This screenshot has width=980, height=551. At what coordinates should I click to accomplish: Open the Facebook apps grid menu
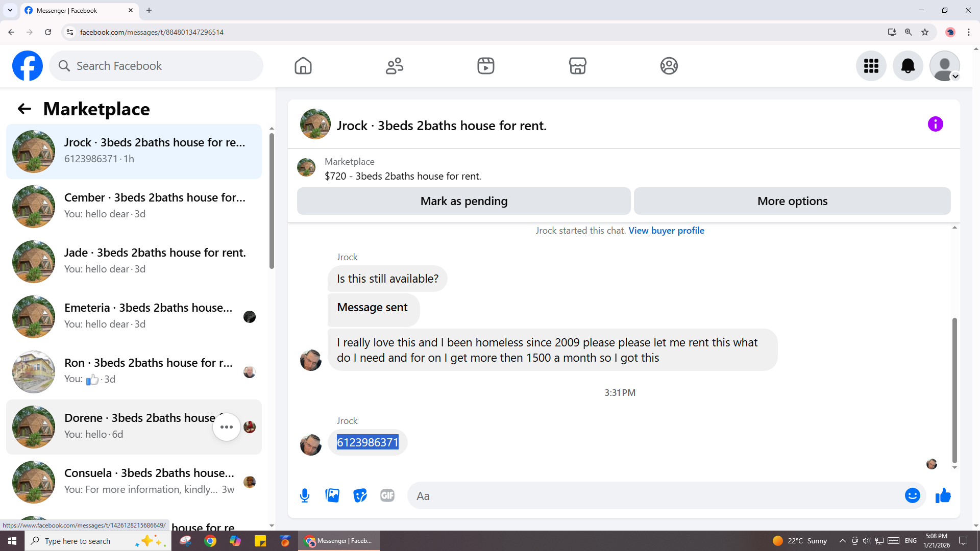(x=871, y=66)
